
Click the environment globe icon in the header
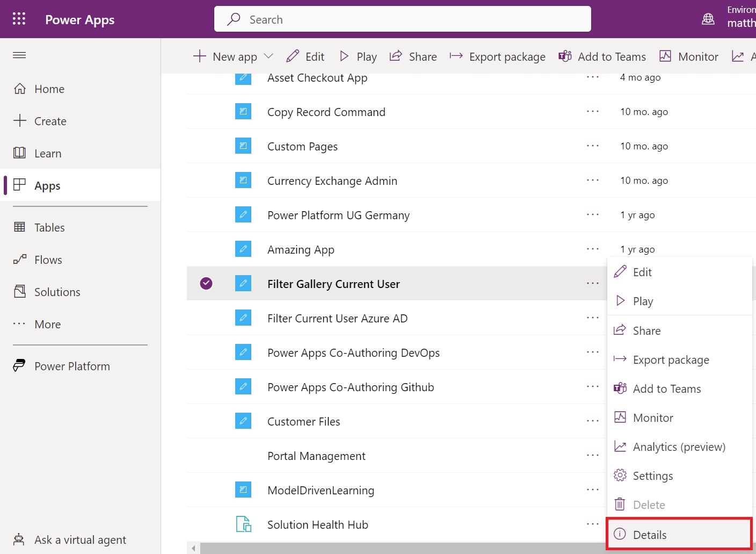coord(708,18)
